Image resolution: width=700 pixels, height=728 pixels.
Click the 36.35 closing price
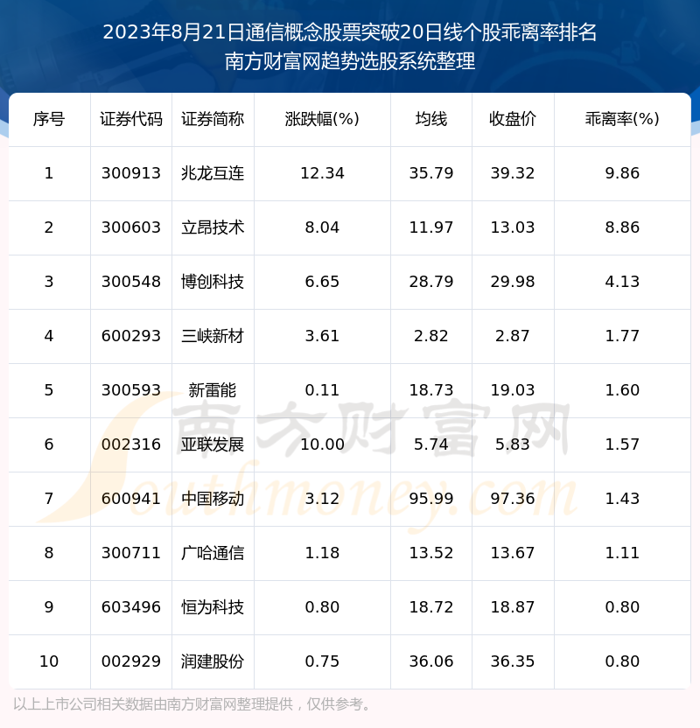513,662
